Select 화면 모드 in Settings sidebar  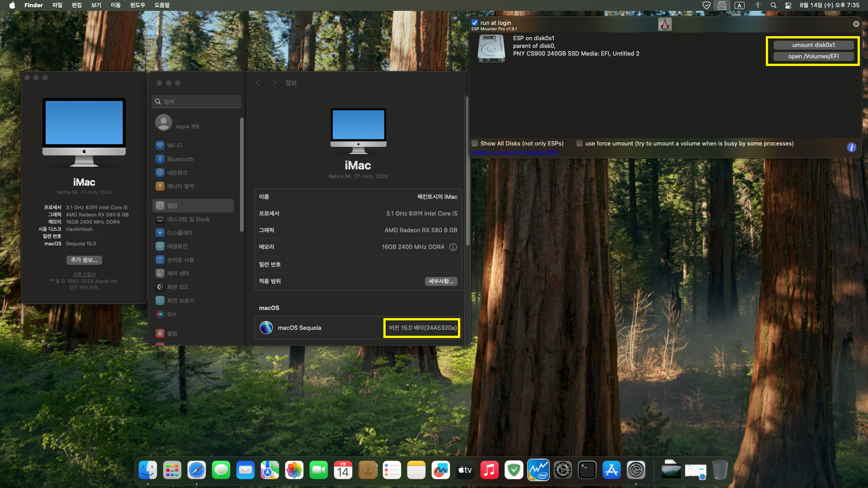[x=193, y=287]
